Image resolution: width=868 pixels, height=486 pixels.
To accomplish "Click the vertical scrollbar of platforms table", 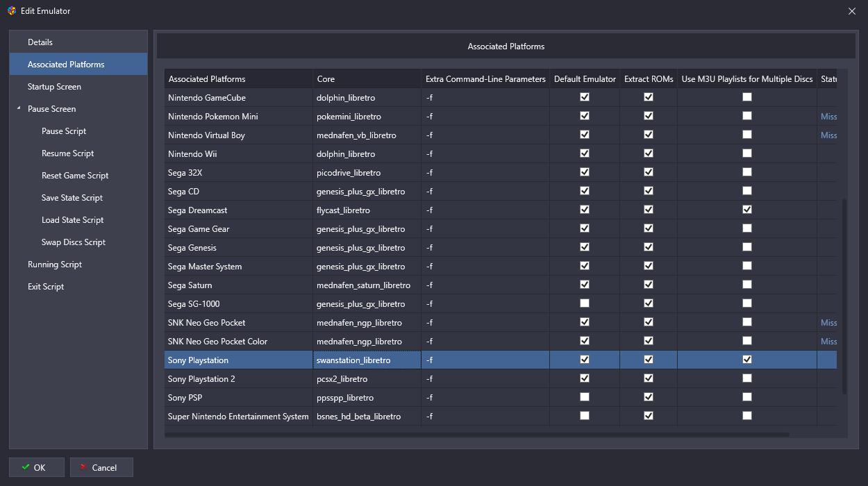I will pyautogui.click(x=844, y=297).
